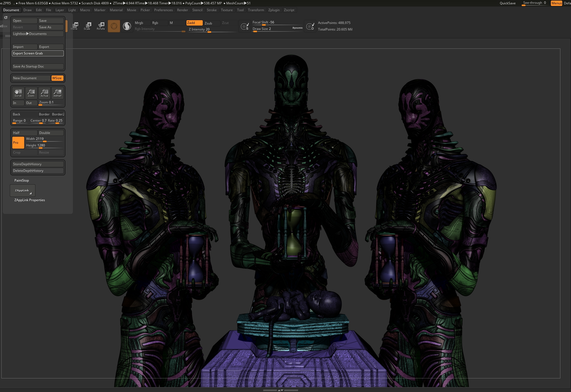Click the Zoom document icon
This screenshot has width=571, height=392.
31,93
